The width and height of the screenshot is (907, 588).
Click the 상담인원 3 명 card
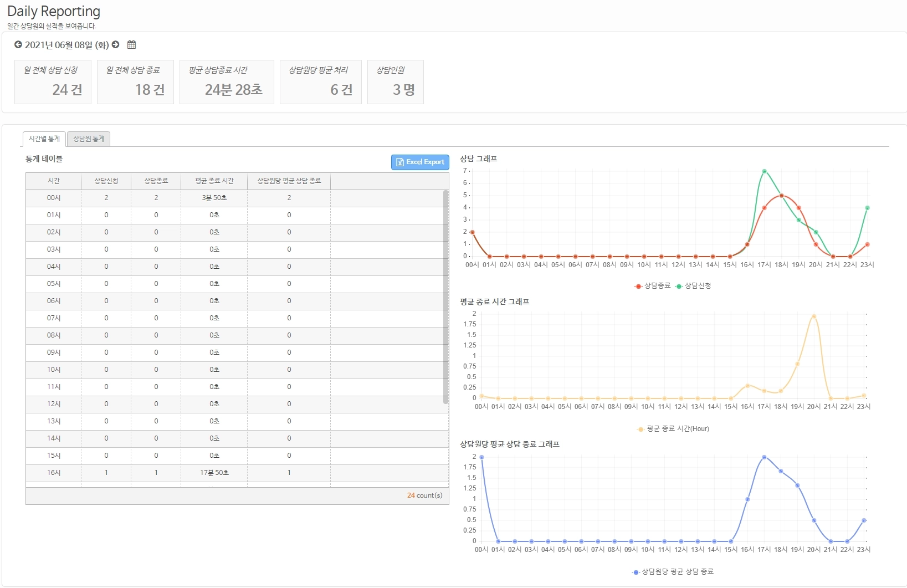tap(396, 82)
